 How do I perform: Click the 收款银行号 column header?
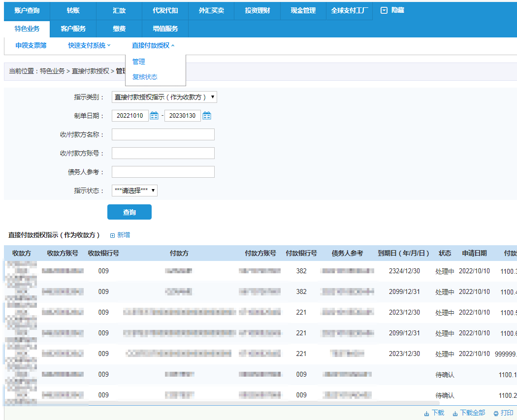point(103,253)
